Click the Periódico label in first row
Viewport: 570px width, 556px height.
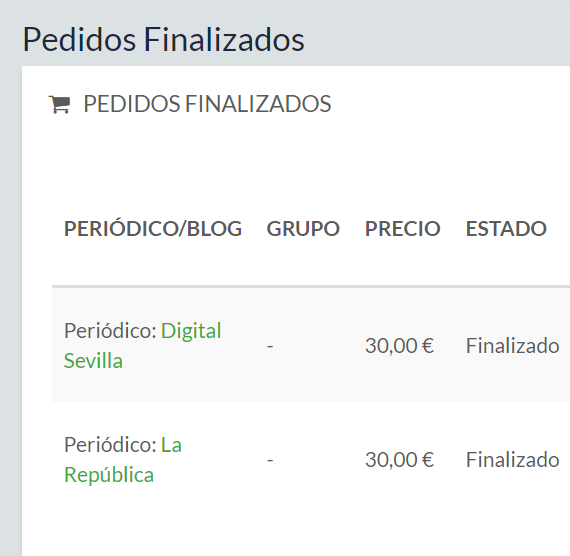[x=110, y=331]
